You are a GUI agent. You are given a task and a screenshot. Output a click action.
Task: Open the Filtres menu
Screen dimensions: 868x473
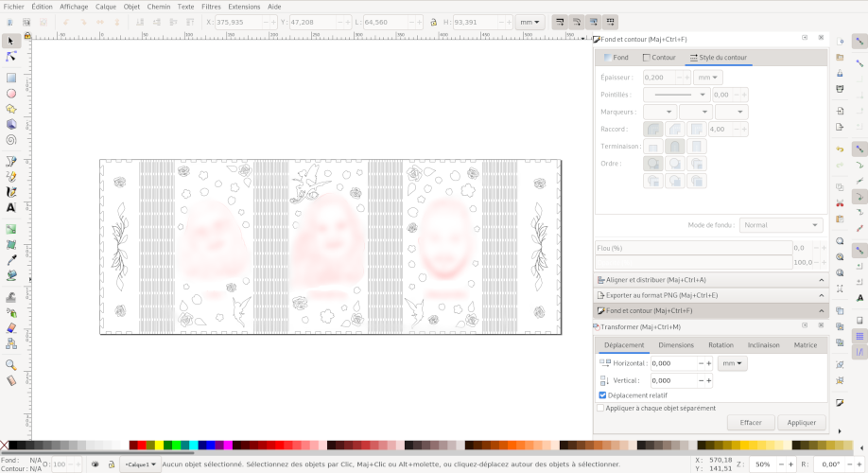click(x=211, y=6)
